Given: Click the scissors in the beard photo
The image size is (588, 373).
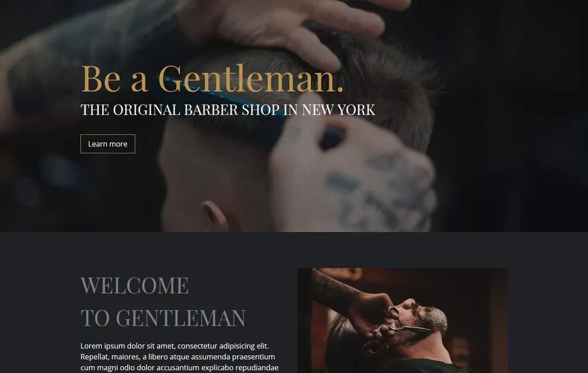Looking at the screenshot, I should click(x=403, y=324).
